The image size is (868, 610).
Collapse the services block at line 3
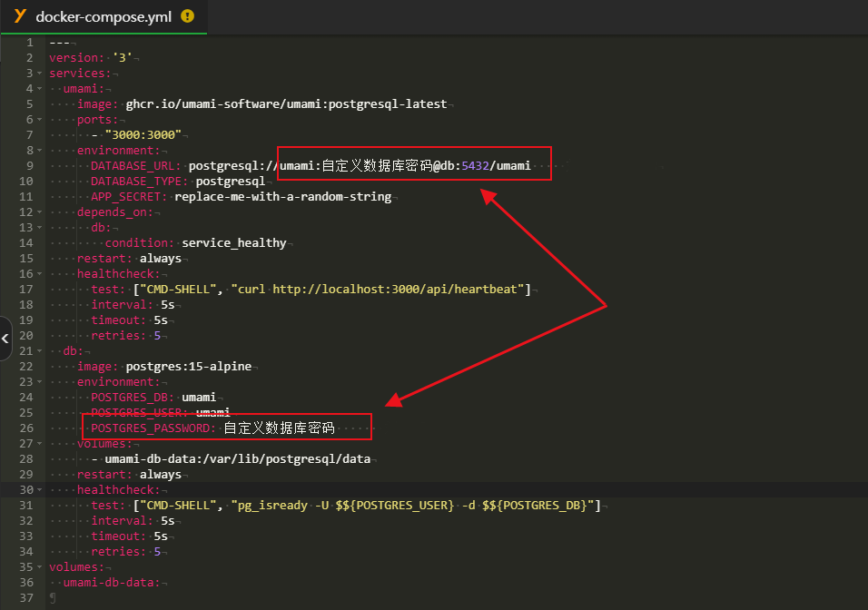[x=39, y=73]
